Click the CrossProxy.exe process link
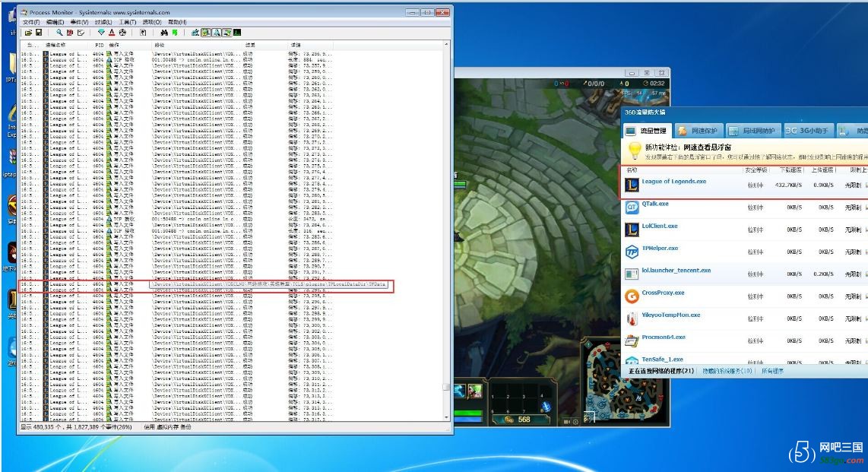Screen dimensions: 868x472 (x=663, y=292)
